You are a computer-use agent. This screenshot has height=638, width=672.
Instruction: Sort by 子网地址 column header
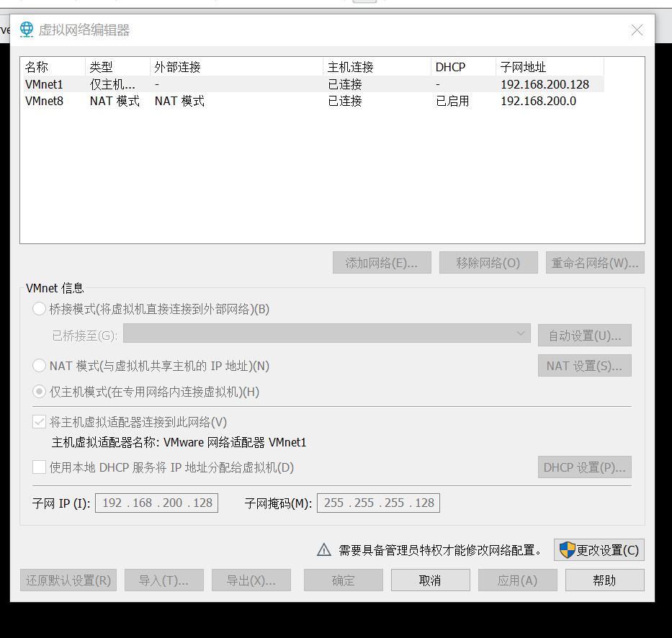(x=550, y=67)
